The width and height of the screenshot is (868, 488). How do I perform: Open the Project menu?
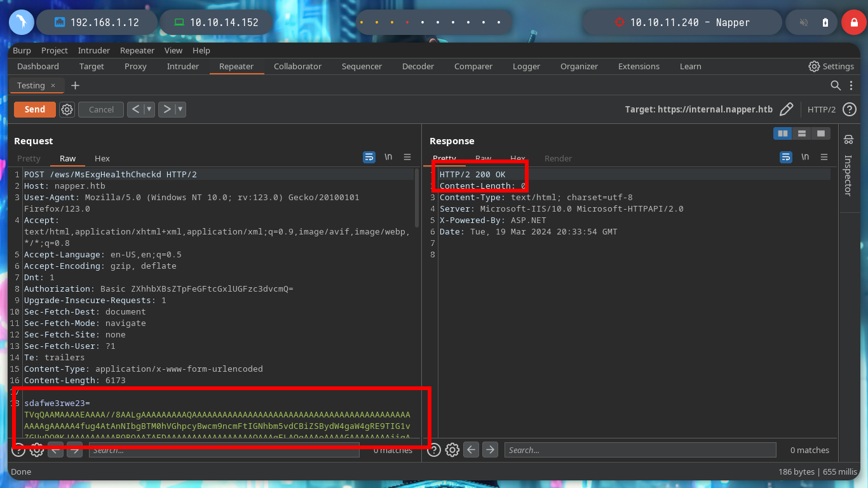pyautogui.click(x=55, y=50)
